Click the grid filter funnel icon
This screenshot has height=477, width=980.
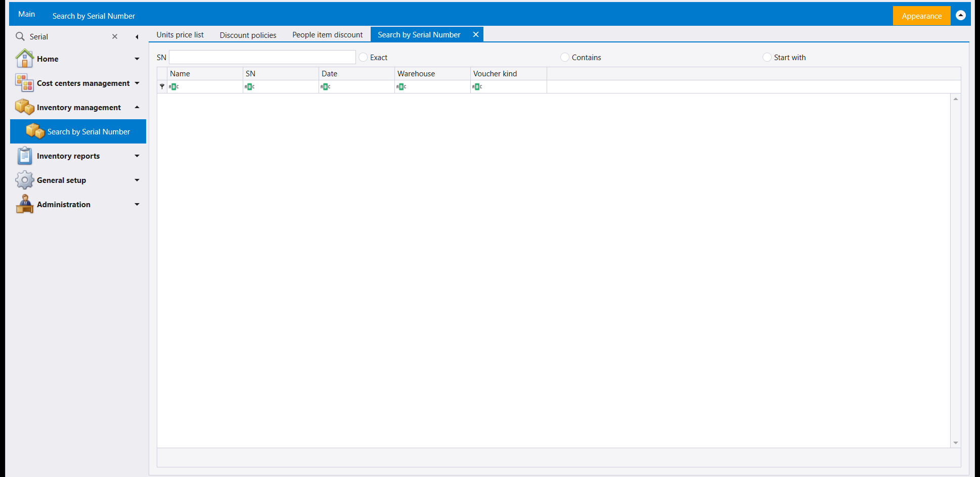point(162,86)
